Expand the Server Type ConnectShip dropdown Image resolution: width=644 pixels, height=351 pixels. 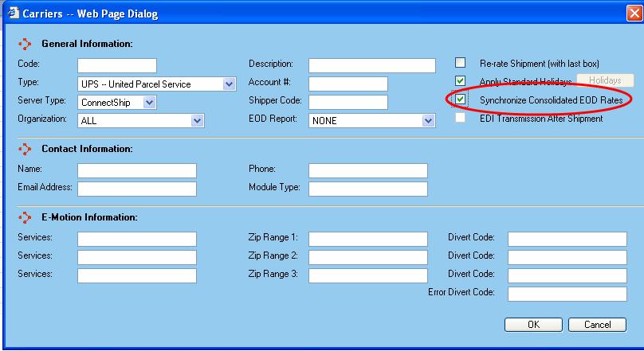click(150, 102)
